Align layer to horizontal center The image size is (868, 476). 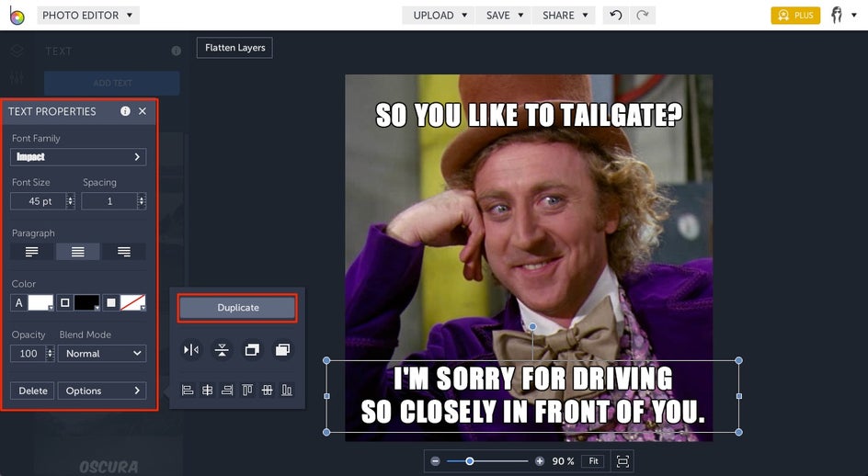coord(208,391)
